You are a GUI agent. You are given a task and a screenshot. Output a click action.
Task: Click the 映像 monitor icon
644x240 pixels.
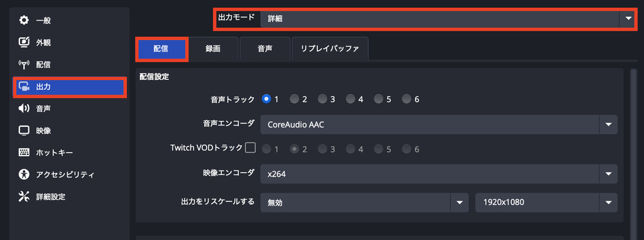(24, 131)
